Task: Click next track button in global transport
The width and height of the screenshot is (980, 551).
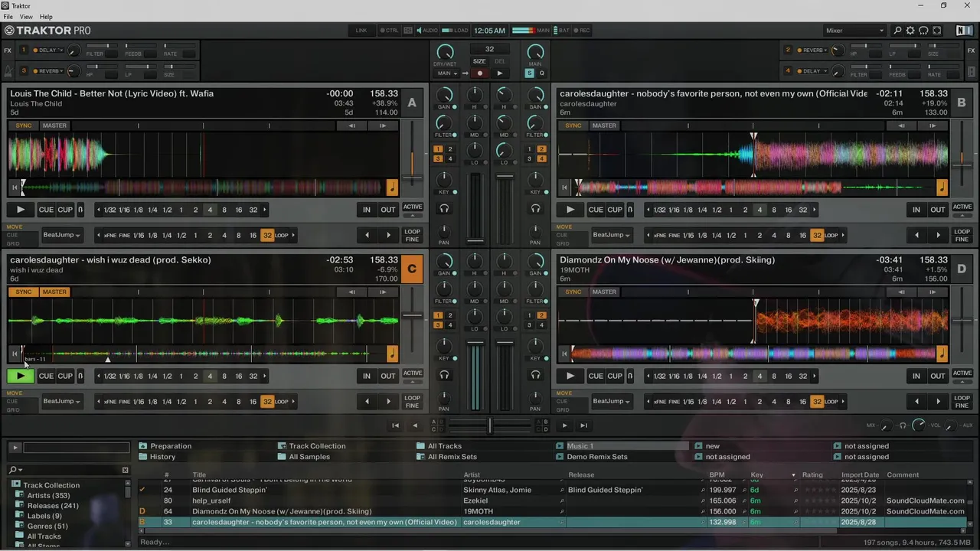Action: tap(583, 425)
